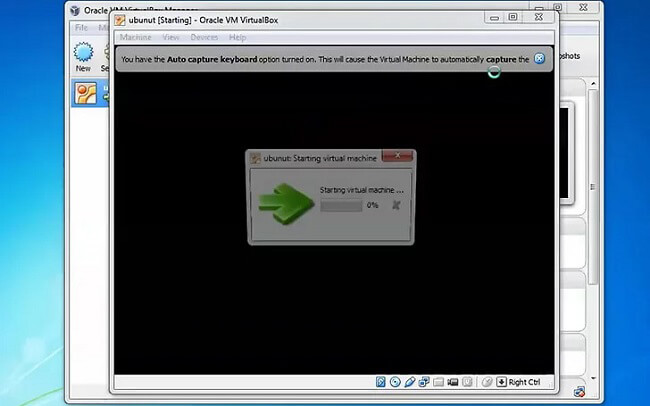Click the ubunut VM window title icon
Screen dimensions: 650x406
pyautogui.click(x=120, y=20)
